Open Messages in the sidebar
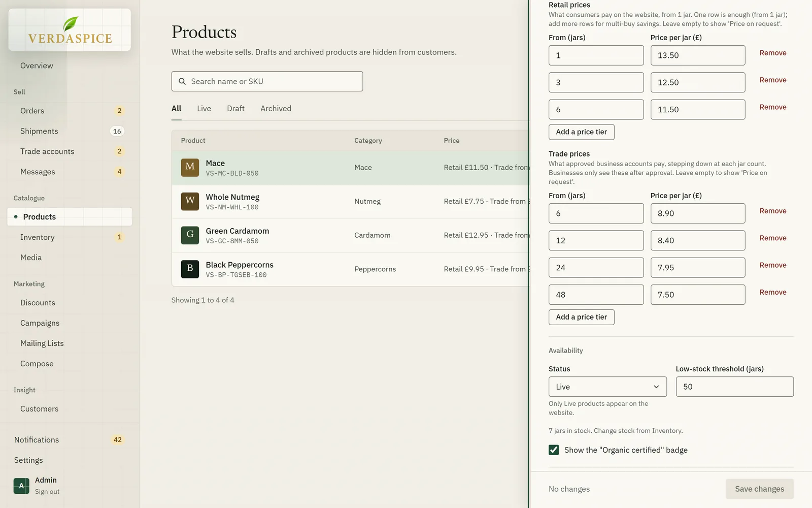This screenshot has width=812, height=508. 70,172
